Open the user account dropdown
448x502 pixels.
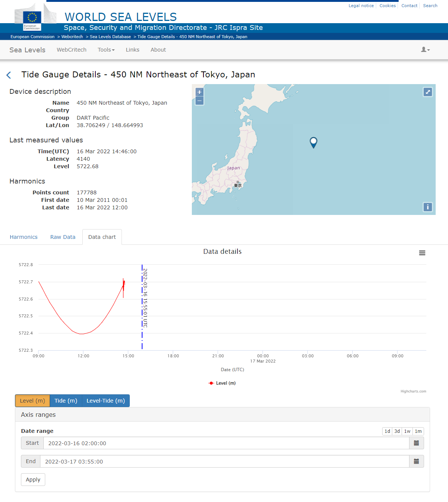[x=425, y=50]
